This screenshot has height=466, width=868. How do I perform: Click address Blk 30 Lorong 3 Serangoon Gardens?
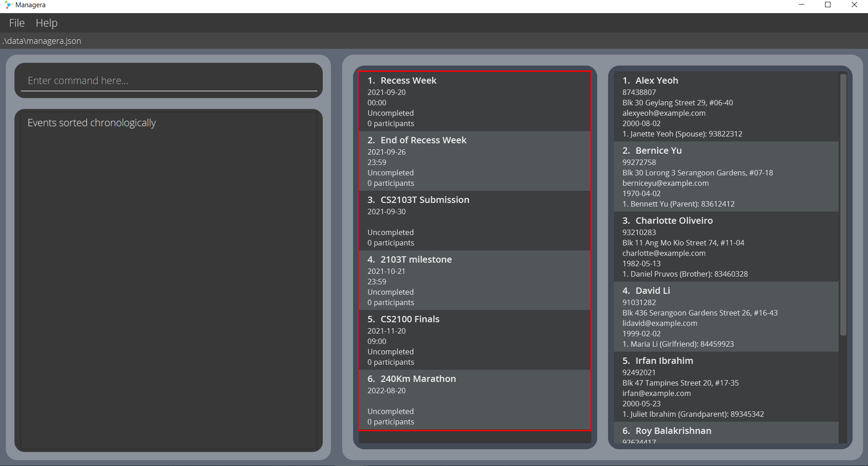[x=698, y=173]
